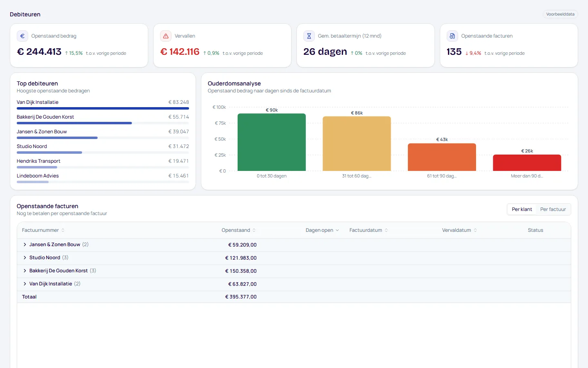Expand the Van Dijk Installatie invoice group
The image size is (588, 368).
tap(25, 284)
